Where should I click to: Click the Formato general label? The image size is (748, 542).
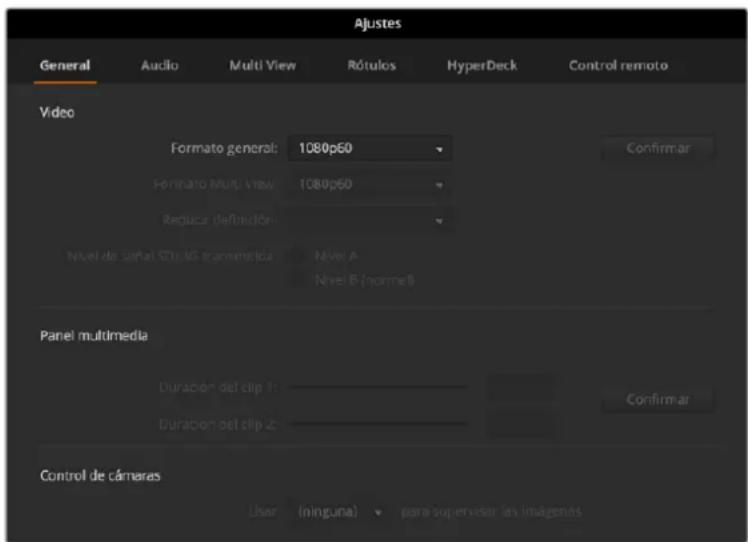(x=224, y=148)
